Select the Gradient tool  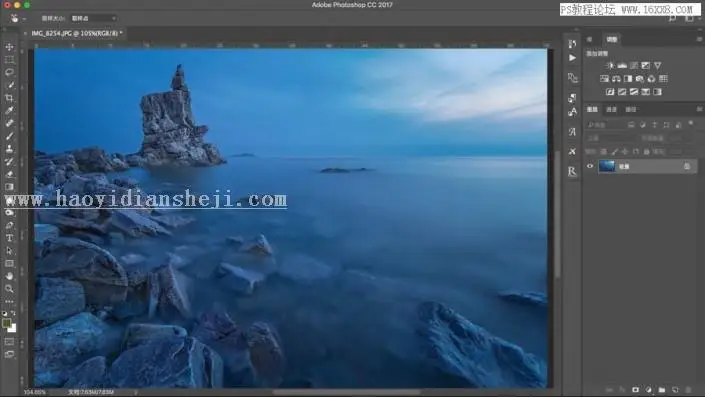click(x=9, y=187)
